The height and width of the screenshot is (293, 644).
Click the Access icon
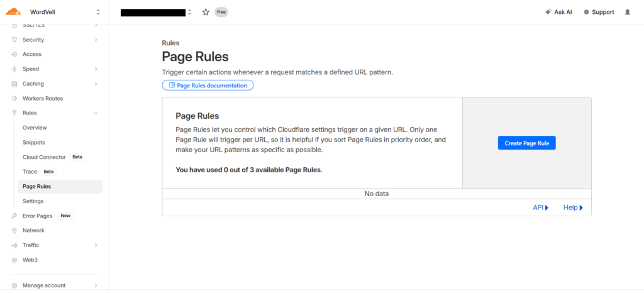14,54
